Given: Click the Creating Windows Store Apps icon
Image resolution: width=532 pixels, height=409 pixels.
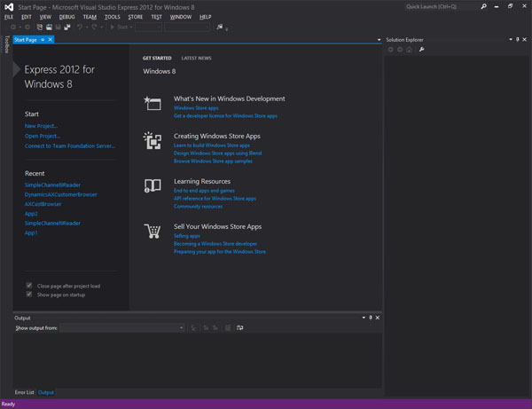Looking at the screenshot, I should (153, 140).
